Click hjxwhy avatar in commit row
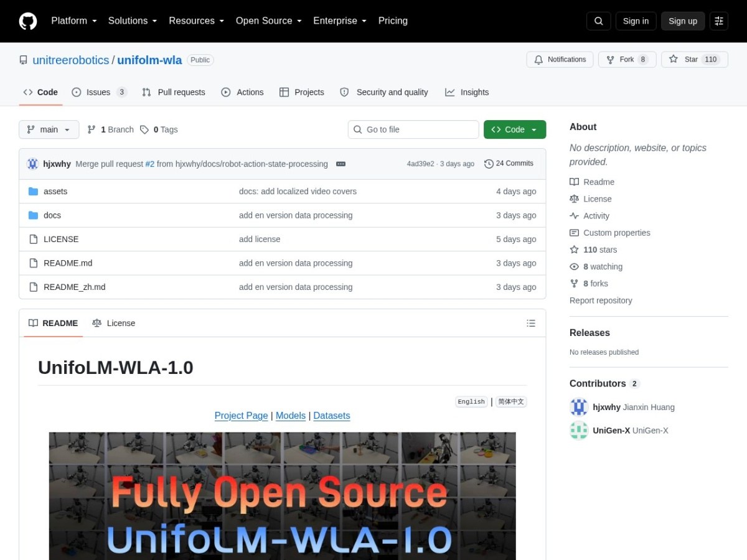747x560 pixels. 32,164
